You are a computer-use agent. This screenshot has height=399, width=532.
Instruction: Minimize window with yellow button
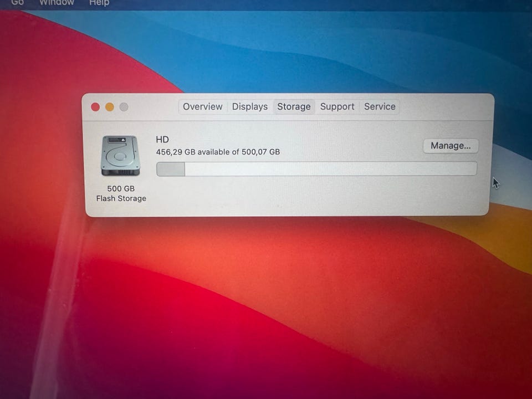tap(110, 107)
